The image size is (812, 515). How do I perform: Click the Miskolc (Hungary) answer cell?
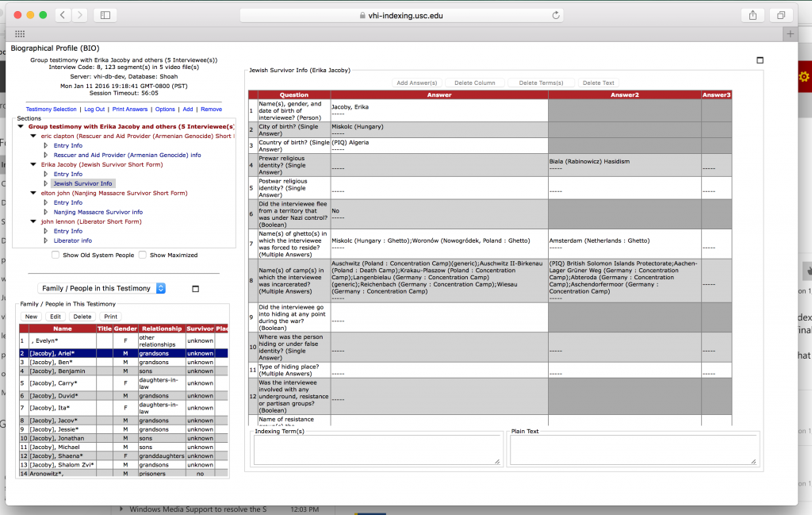point(439,129)
